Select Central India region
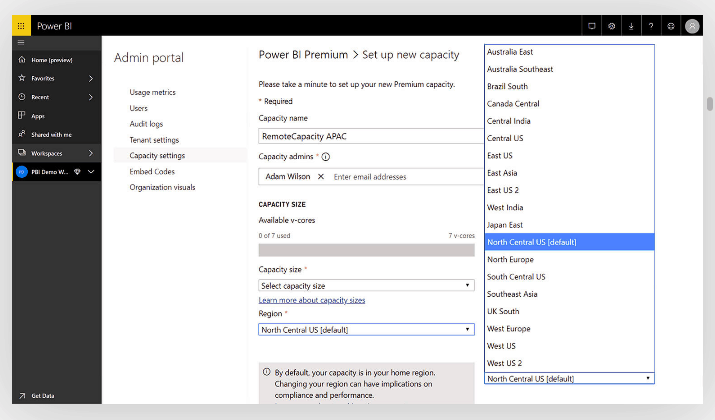 pos(569,121)
